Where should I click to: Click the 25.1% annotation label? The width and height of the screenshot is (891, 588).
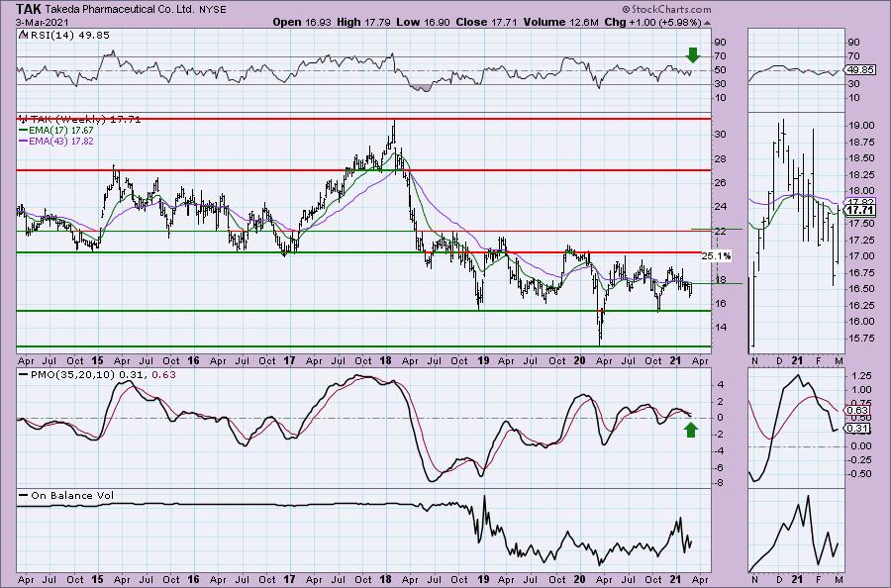tap(716, 256)
